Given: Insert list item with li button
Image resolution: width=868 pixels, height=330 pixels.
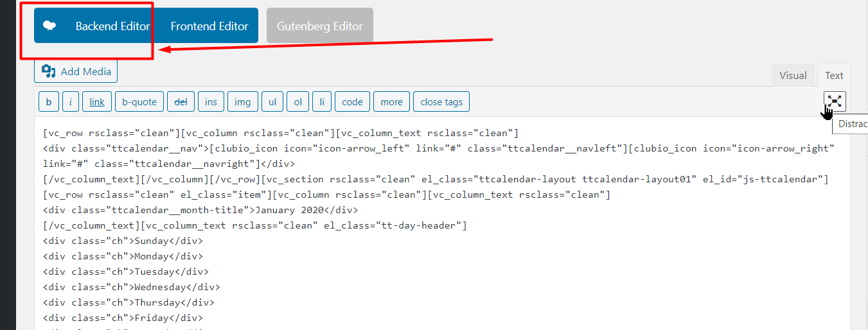Looking at the screenshot, I should click(321, 102).
